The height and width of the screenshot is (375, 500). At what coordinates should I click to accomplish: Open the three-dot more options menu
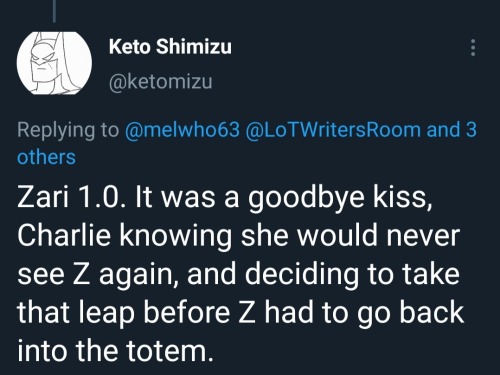pos(472,47)
